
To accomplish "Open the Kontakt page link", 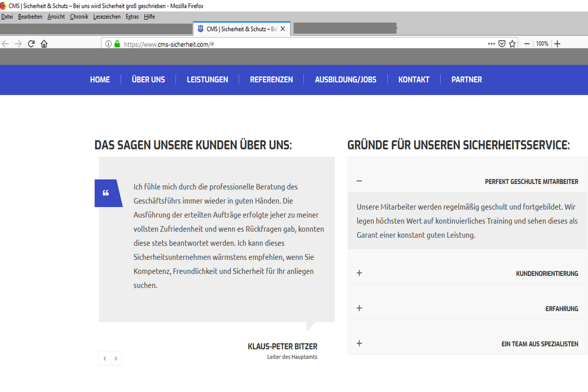I will 414,79.
